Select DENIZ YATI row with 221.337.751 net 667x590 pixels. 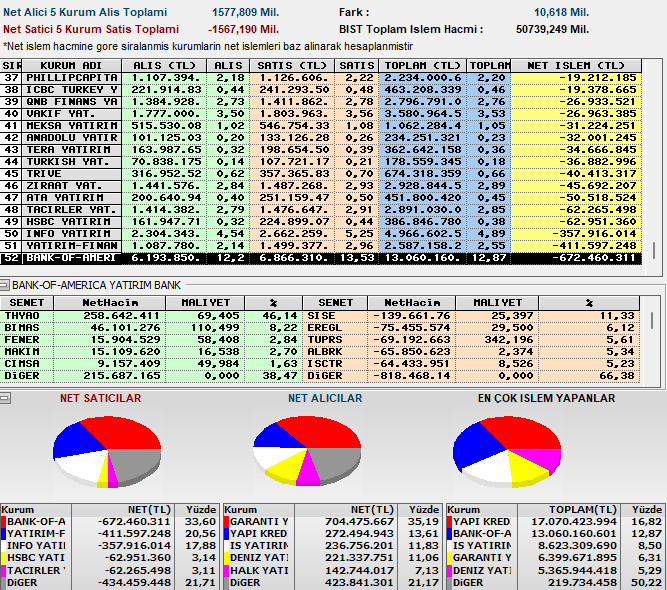coord(333,558)
